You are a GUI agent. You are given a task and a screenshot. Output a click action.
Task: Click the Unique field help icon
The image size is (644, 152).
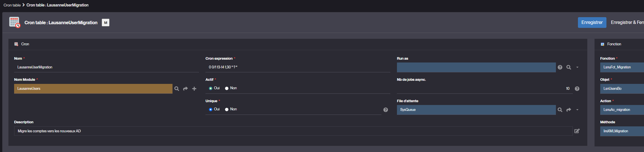[x=386, y=110]
